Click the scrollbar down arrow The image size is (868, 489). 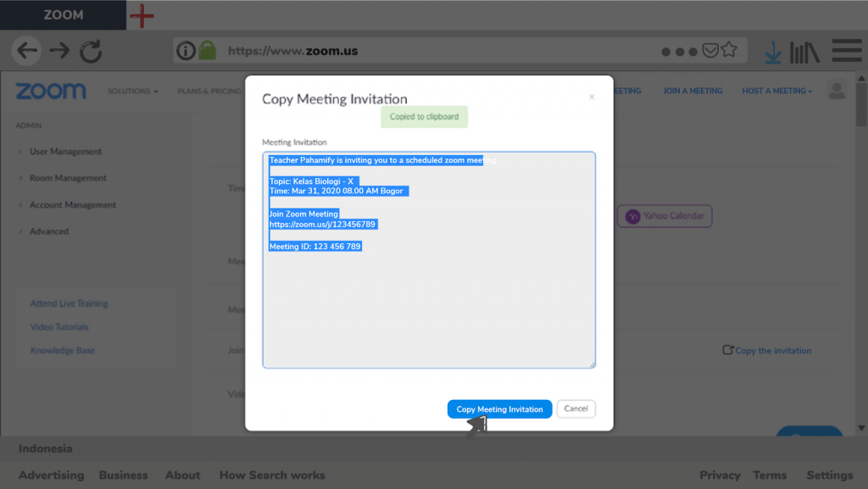tap(861, 428)
